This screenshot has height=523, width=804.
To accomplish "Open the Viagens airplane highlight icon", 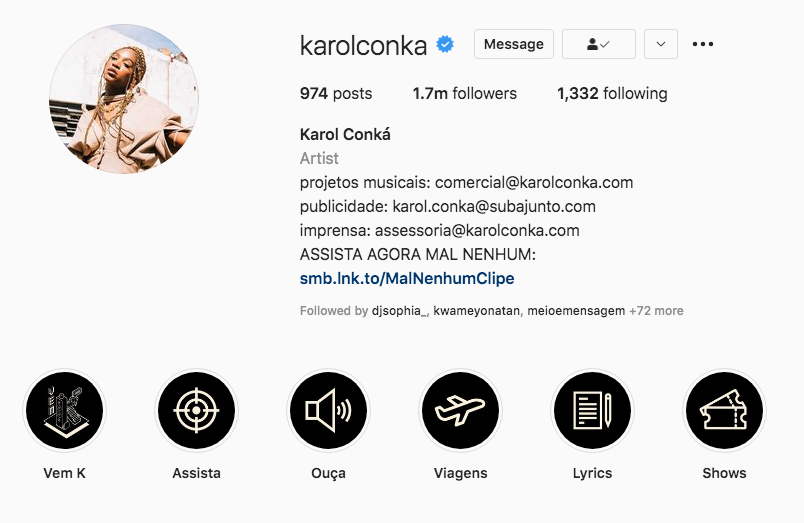I will [x=460, y=411].
